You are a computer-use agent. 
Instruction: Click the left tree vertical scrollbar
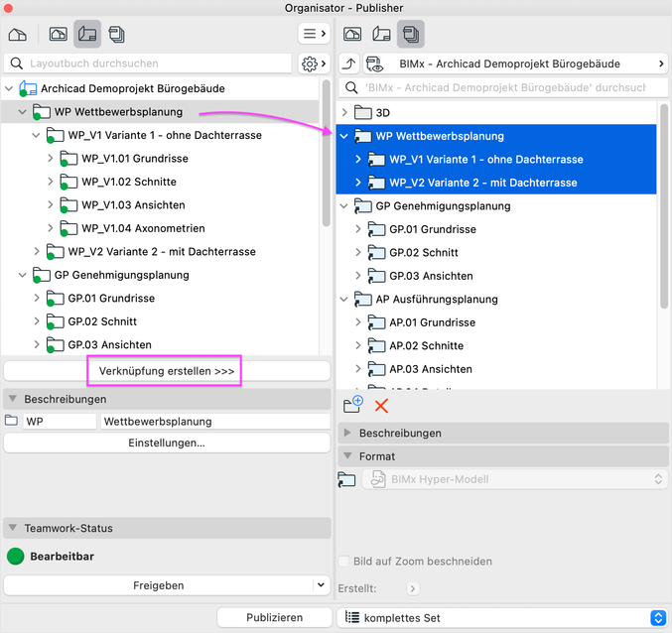[327, 153]
